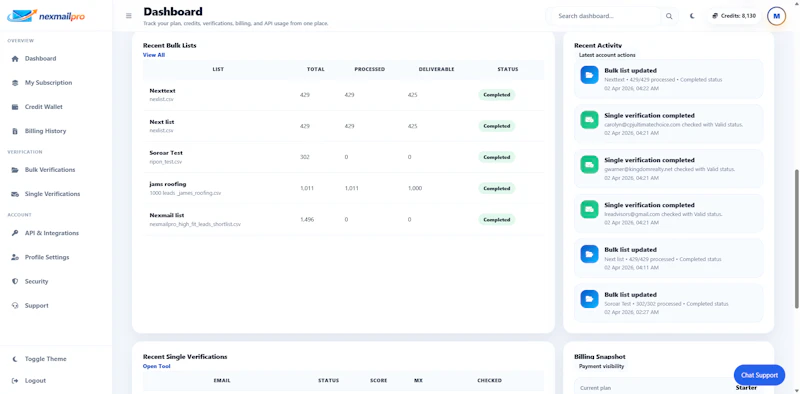Click the Dashboard home icon in the sidebar
The height and width of the screenshot is (394, 800).
pyautogui.click(x=15, y=59)
